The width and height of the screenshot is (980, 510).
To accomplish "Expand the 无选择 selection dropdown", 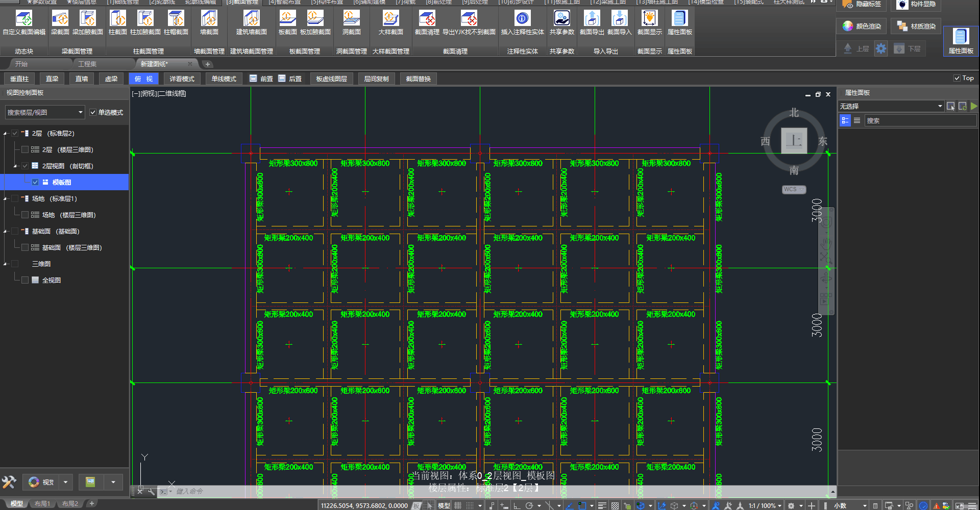I will pyautogui.click(x=891, y=106).
